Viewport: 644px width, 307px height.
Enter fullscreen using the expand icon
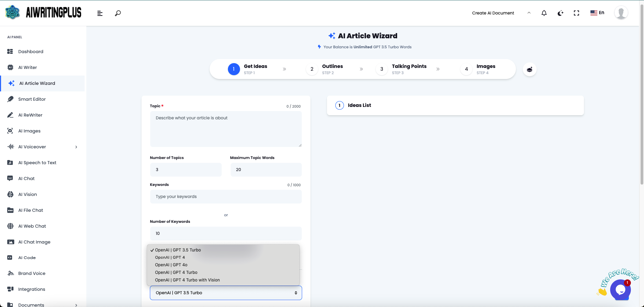(576, 13)
